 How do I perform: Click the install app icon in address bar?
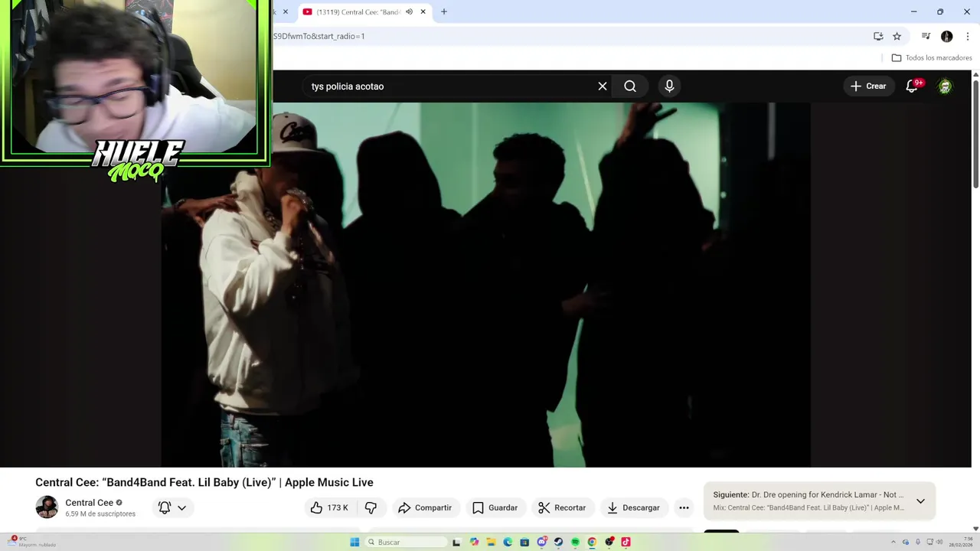pos(878,36)
